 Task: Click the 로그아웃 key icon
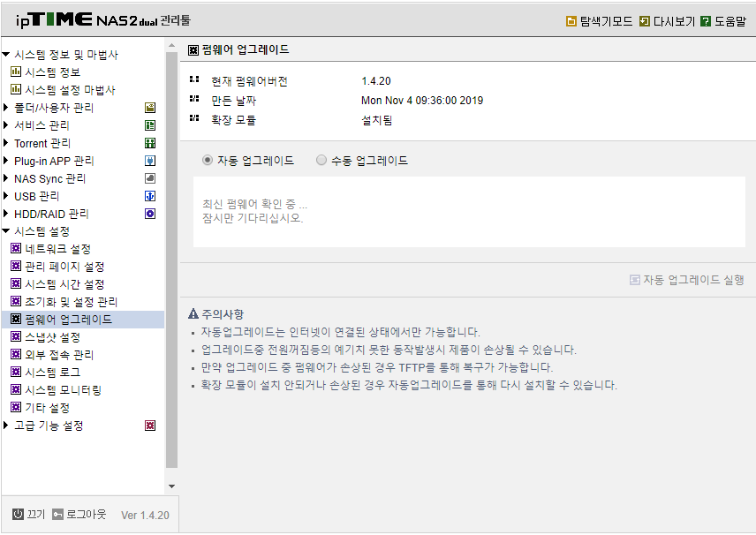[x=58, y=515]
